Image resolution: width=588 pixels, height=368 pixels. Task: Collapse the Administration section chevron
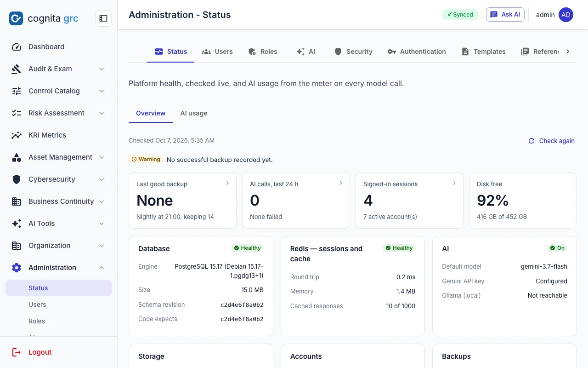[x=102, y=268]
